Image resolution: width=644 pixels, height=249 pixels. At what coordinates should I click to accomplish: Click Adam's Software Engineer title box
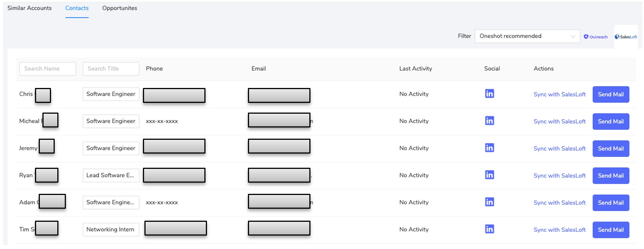(111, 202)
